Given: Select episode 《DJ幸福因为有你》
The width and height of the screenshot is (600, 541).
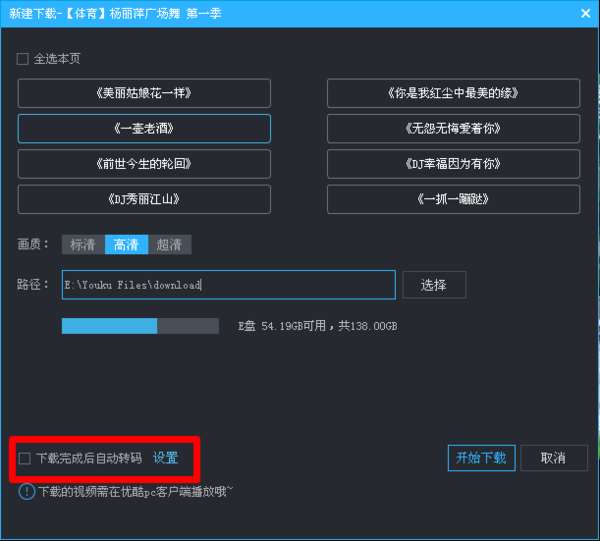Looking at the screenshot, I should 453,164.
